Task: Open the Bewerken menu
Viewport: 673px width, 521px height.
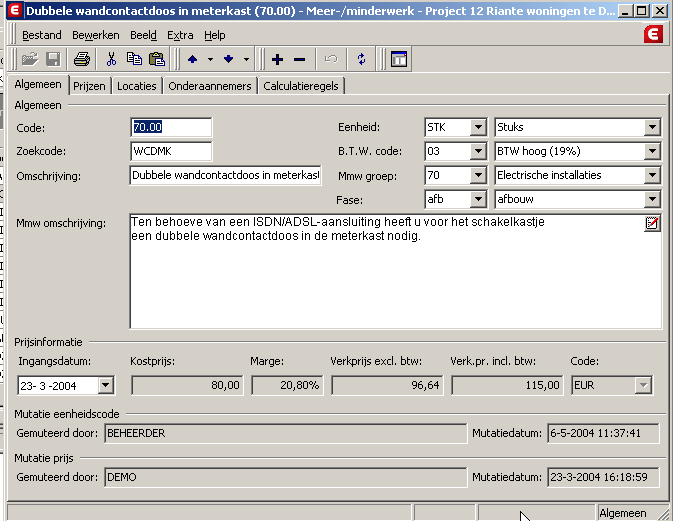Action: click(x=96, y=35)
